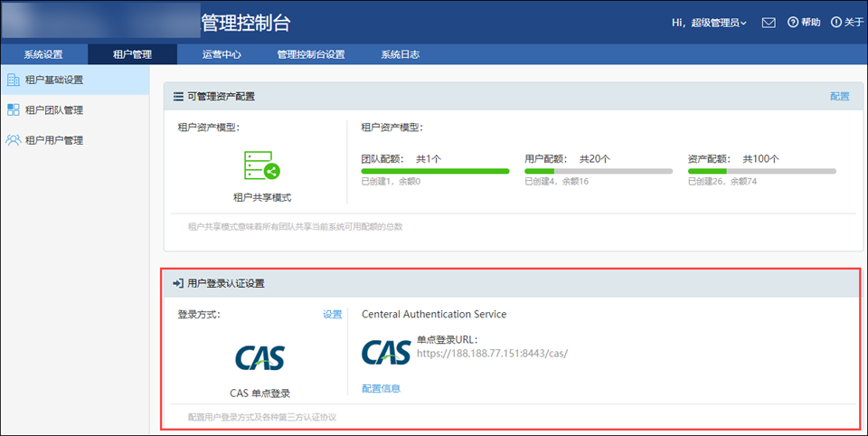
Task: Click the 租户共享模式 server share icon
Action: [262, 166]
